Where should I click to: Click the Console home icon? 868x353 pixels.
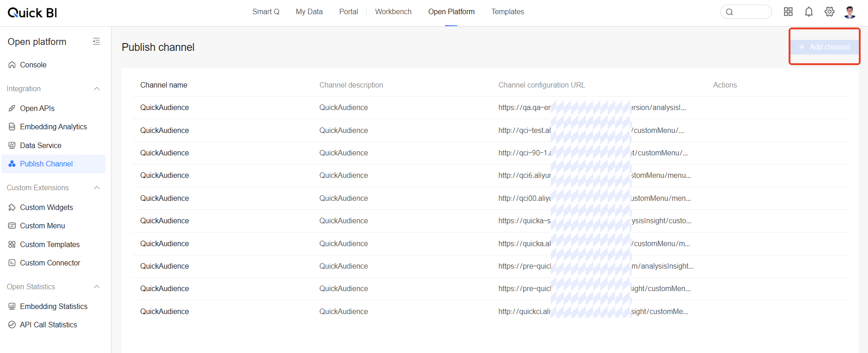(x=12, y=65)
